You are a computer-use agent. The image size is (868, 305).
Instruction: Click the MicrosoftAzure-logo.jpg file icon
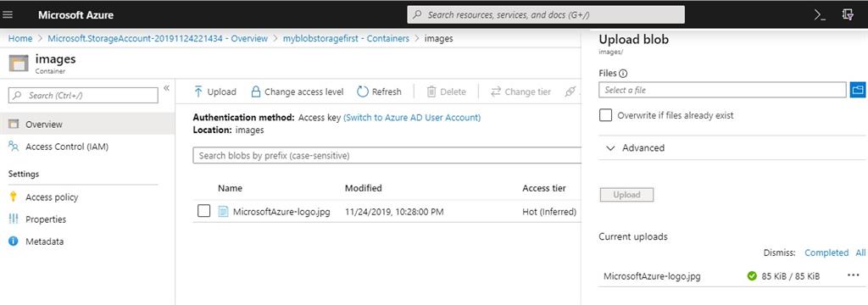(x=223, y=212)
